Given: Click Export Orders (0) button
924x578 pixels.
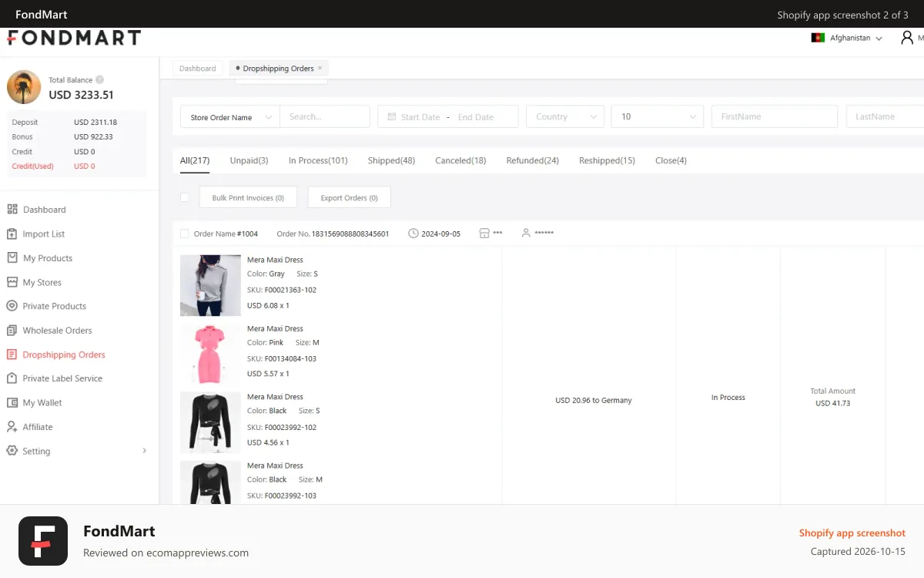Looking at the screenshot, I should click(349, 197).
